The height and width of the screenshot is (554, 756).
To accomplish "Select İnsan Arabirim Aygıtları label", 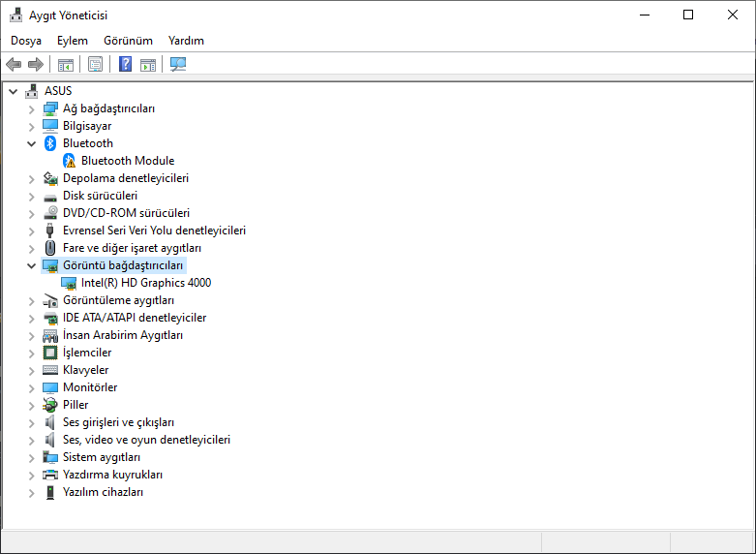I will click(x=123, y=335).
